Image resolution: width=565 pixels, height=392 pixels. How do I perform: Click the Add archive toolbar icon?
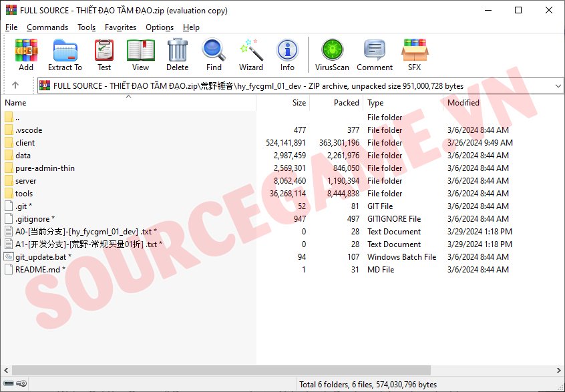tap(26, 54)
